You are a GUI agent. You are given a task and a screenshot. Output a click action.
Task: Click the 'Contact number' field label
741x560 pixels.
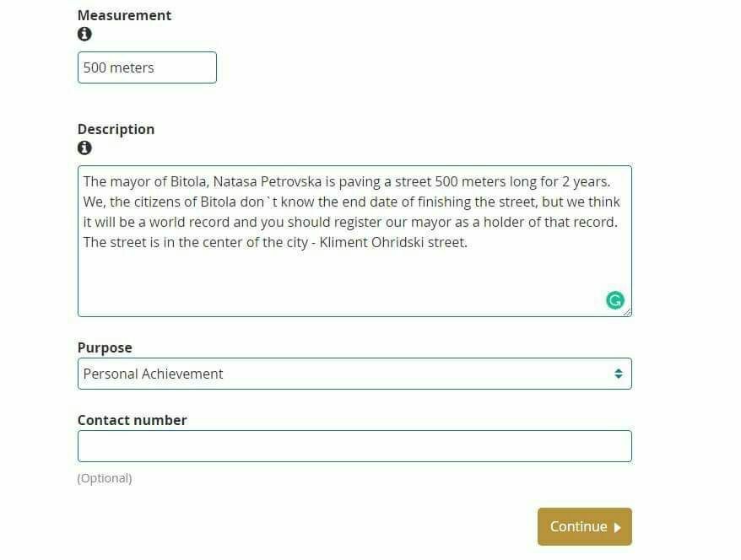tap(133, 420)
